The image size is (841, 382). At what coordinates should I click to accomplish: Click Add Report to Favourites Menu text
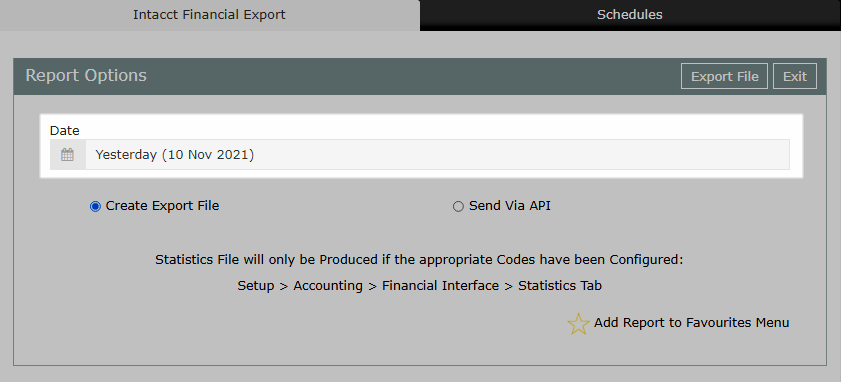691,323
